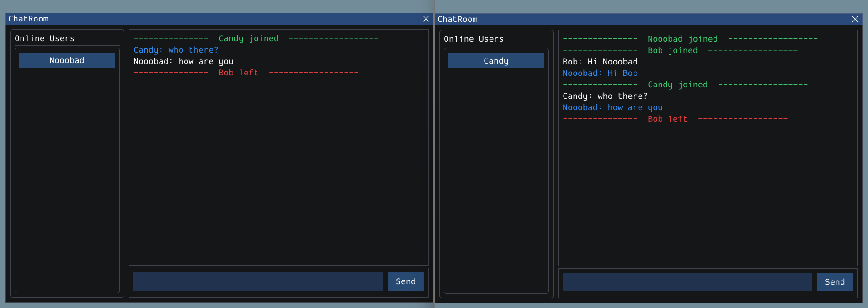Click 'Candy joined' line in left window
This screenshot has width=868, height=308.
[x=256, y=38]
